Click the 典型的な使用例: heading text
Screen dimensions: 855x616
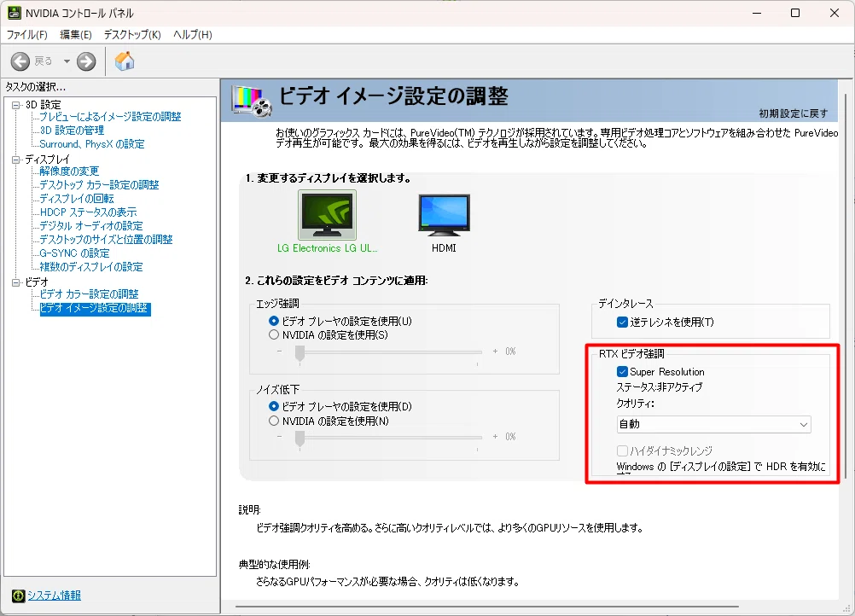(274, 564)
